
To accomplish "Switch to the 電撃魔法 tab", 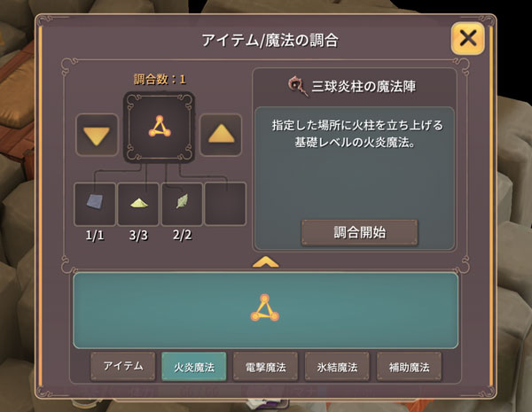I will coord(266,366).
